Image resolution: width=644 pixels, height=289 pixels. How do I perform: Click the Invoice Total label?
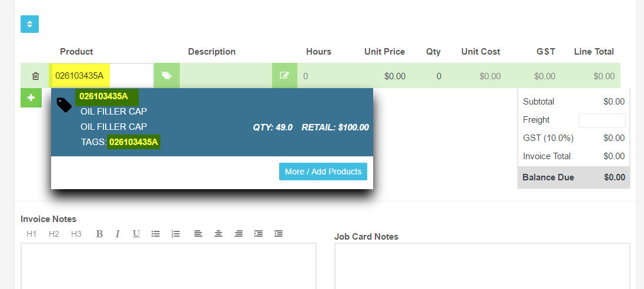click(x=546, y=156)
